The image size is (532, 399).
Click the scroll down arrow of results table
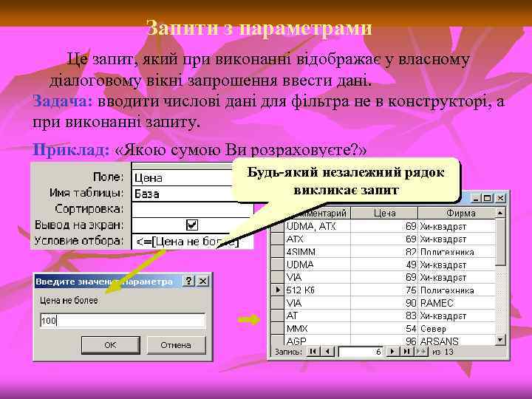pos(500,339)
